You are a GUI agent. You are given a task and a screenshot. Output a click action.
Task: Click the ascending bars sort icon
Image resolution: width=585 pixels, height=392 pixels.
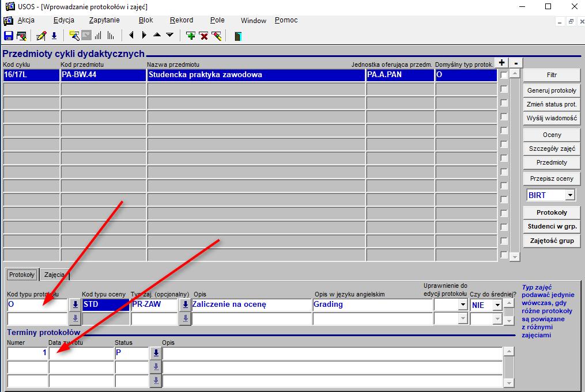(x=98, y=36)
